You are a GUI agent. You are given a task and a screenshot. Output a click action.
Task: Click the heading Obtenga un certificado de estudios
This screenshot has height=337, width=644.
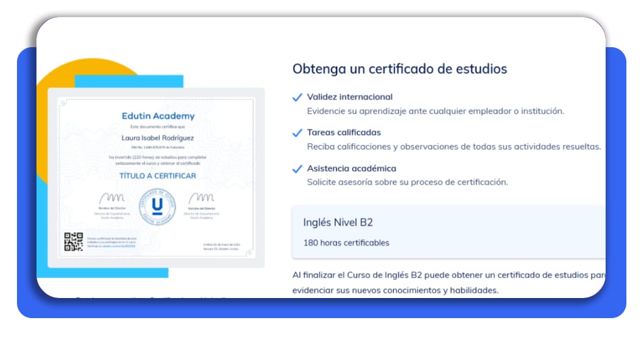click(x=399, y=69)
